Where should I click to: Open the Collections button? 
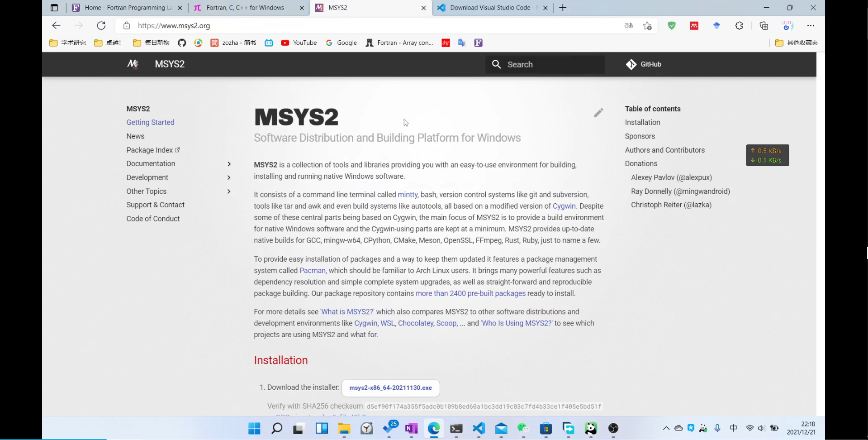tap(764, 26)
